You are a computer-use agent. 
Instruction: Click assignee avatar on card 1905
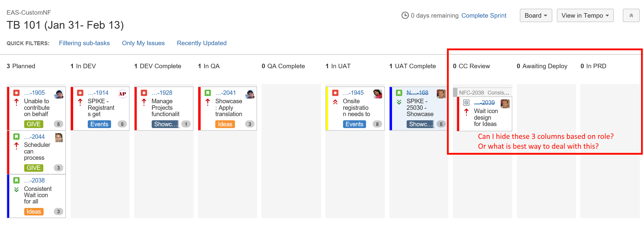59,94
